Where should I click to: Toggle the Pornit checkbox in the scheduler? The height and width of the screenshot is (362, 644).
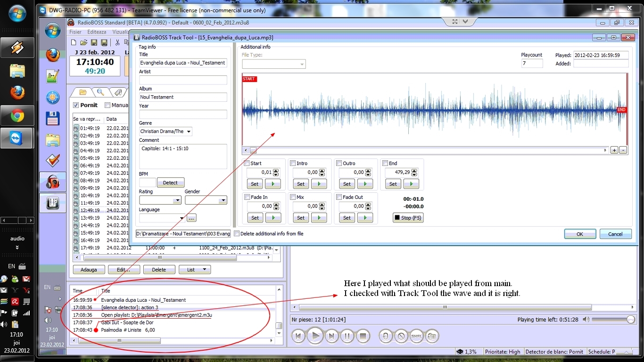coord(76,105)
